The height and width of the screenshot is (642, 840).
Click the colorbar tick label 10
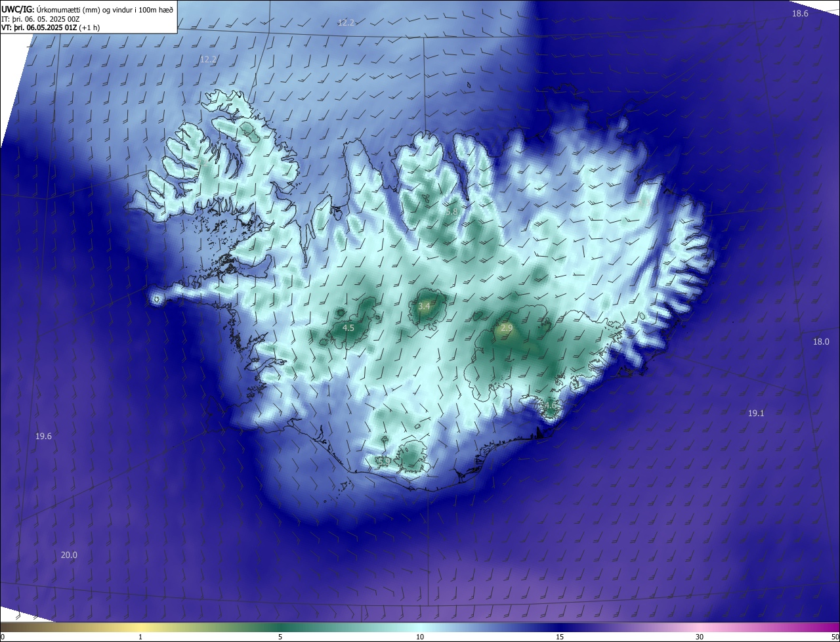point(420,637)
